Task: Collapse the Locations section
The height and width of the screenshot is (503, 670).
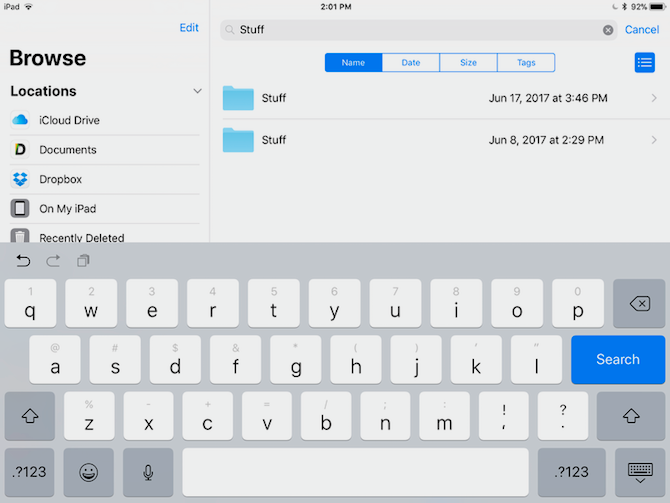Action: pyautogui.click(x=197, y=91)
